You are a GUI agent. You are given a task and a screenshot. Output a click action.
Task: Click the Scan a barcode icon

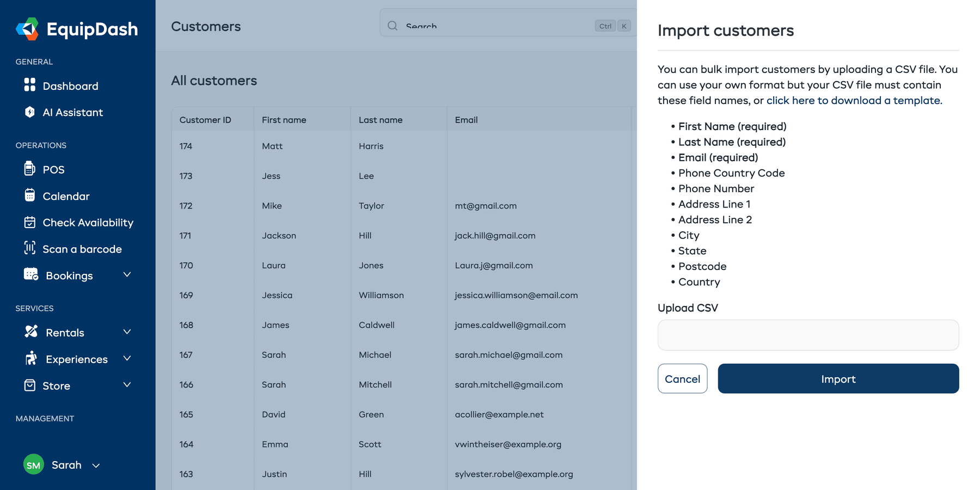pos(30,249)
